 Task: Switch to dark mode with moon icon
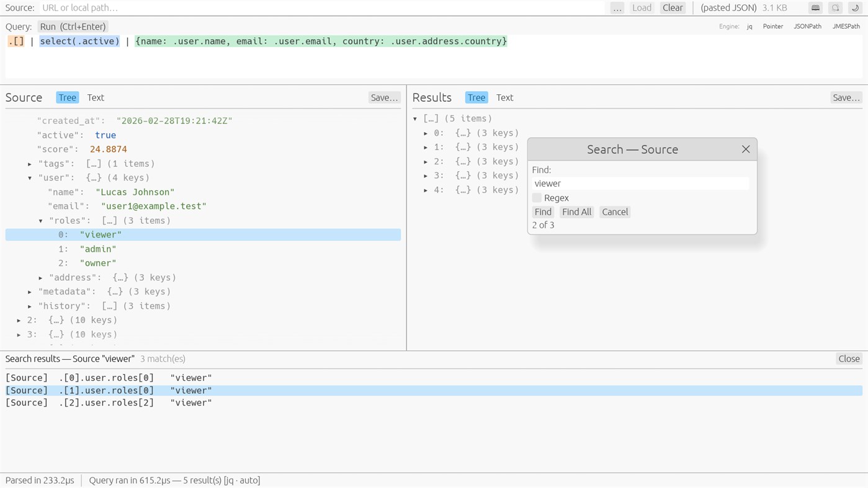pos(855,8)
